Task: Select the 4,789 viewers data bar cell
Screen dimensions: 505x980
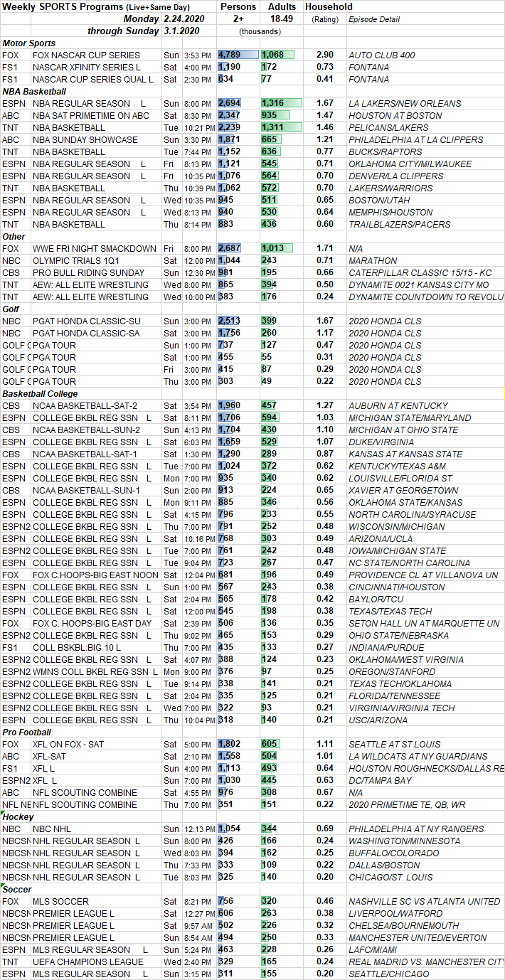Action: [238, 55]
